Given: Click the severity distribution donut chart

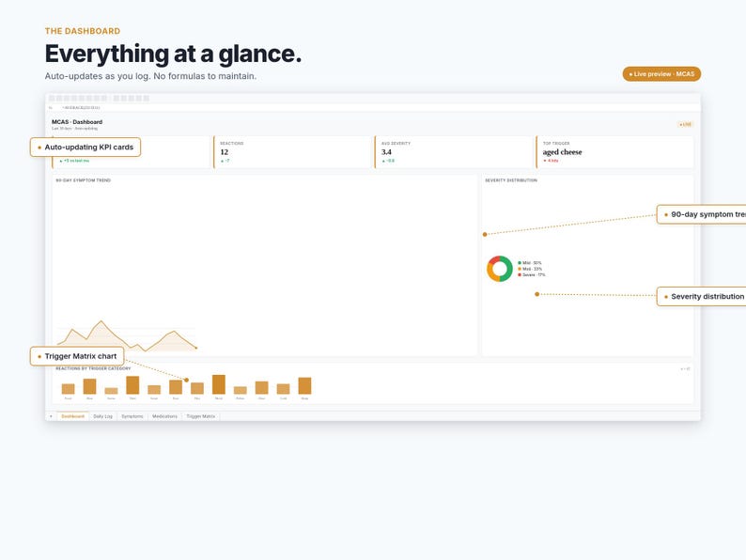Looking at the screenshot, I should [x=500, y=269].
